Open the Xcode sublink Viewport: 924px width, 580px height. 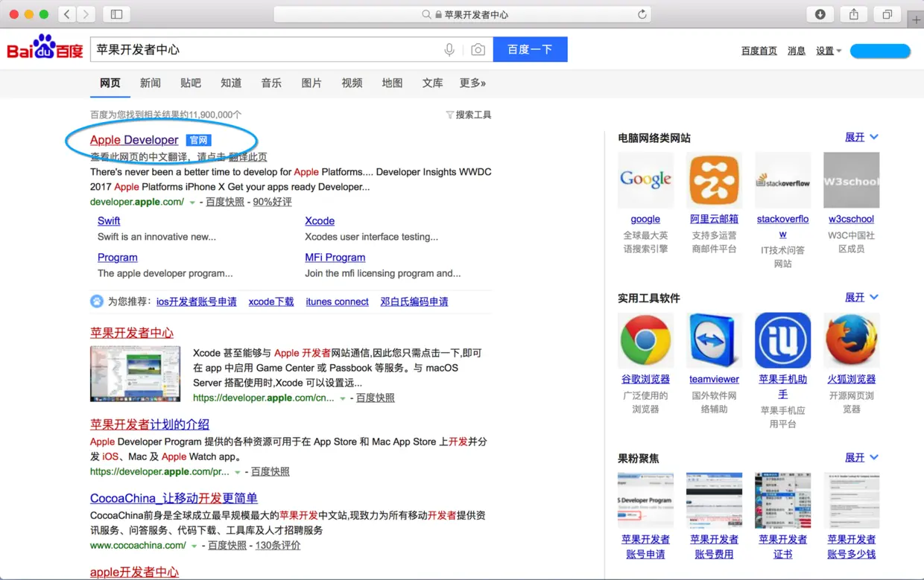pyautogui.click(x=320, y=221)
